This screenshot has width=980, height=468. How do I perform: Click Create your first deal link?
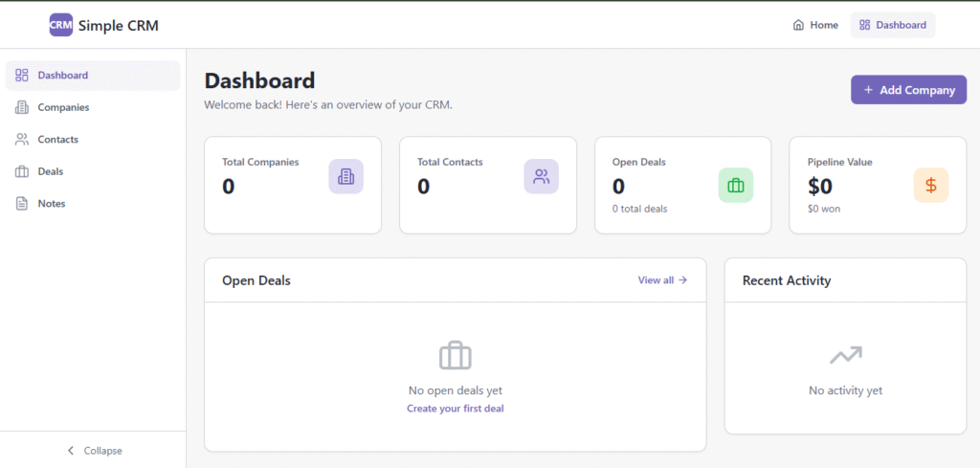pyautogui.click(x=455, y=409)
